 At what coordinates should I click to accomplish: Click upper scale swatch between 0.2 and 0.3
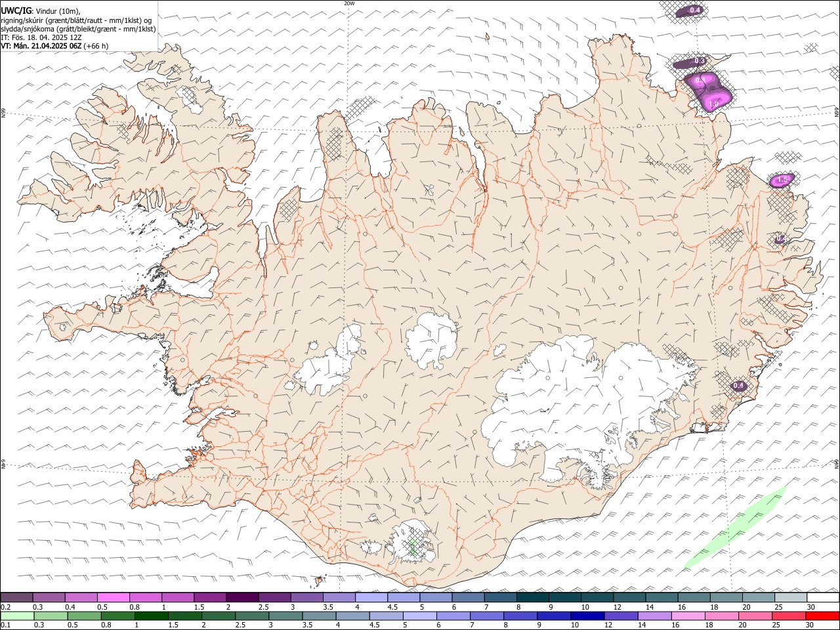16,597
